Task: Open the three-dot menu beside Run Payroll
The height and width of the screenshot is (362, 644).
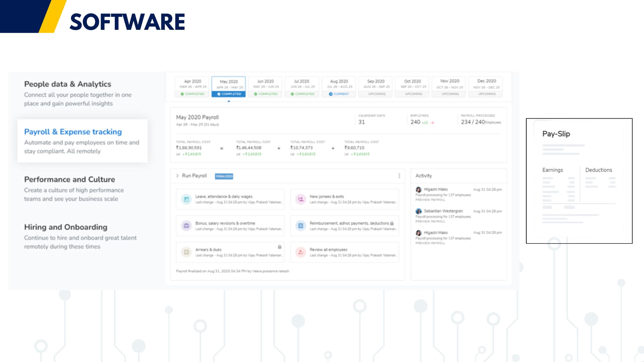Action: [399, 176]
